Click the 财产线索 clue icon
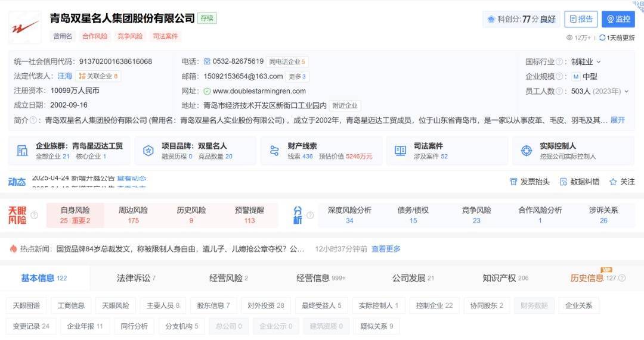644x340 pixels. [x=274, y=151]
